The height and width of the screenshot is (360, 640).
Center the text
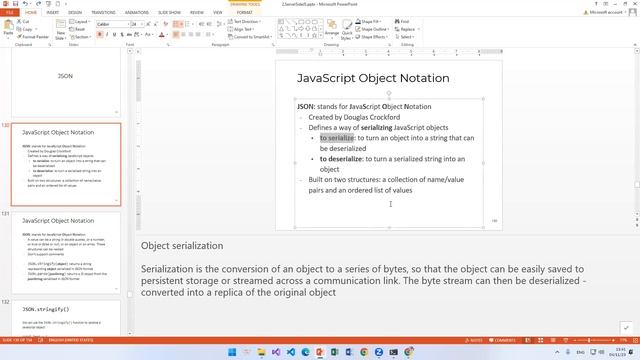tap(184, 35)
